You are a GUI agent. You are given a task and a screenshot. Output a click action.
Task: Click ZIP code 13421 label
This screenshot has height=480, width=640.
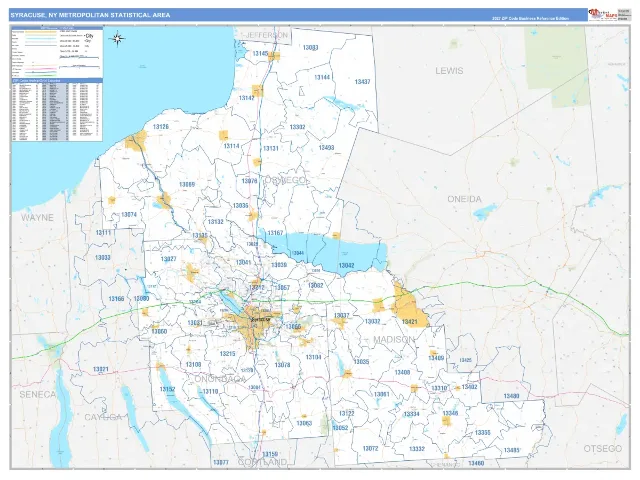[x=410, y=322]
